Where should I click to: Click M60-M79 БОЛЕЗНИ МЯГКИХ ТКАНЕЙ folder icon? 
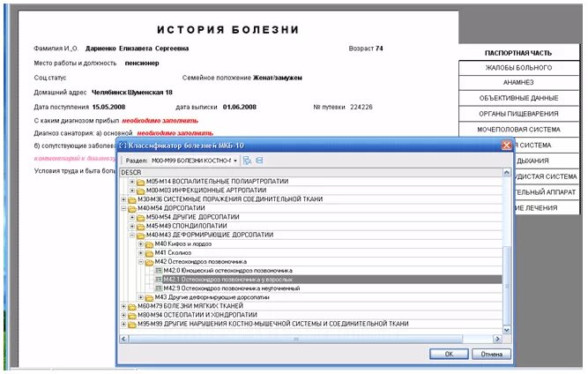tap(132, 307)
